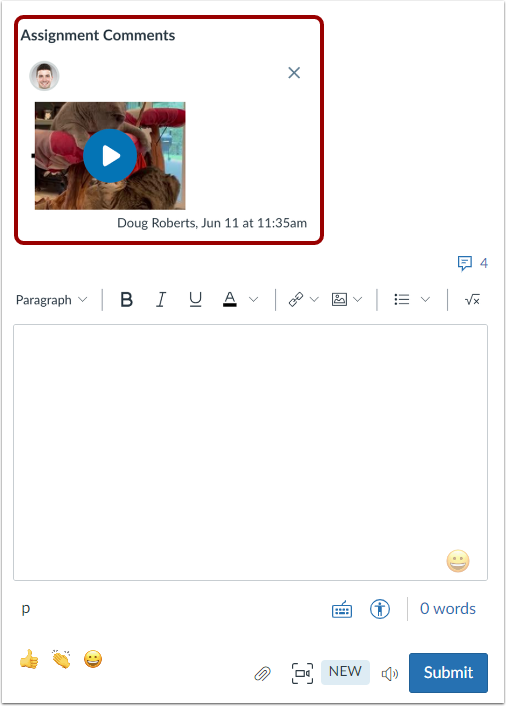This screenshot has width=506, height=706.
Task: Expand the link options chevron
Action: coord(314,299)
